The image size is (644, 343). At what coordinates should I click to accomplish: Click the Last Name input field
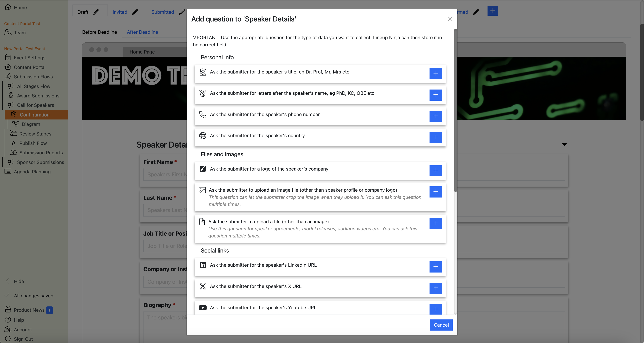pos(165,210)
